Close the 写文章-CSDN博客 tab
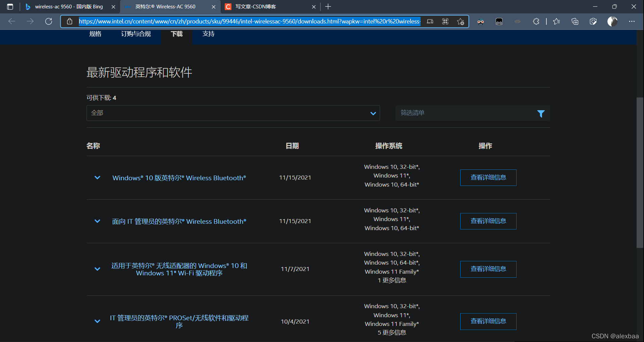Viewport: 644px width, 342px height. (314, 7)
